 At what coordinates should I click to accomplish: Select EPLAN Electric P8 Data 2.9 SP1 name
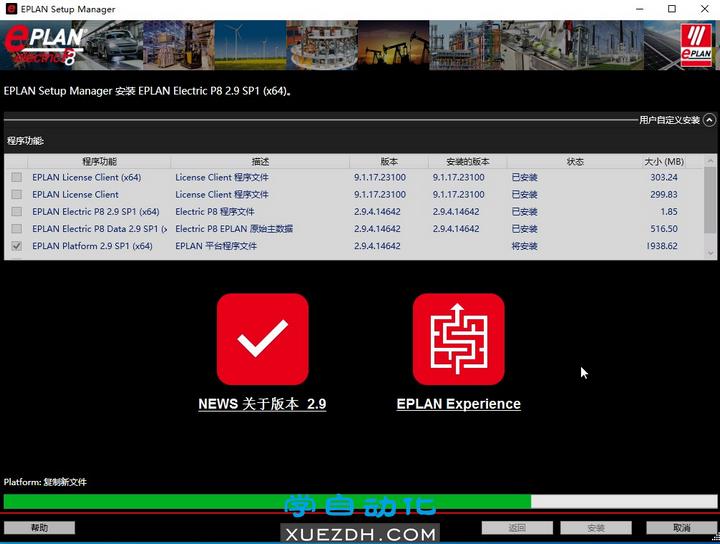point(99,229)
